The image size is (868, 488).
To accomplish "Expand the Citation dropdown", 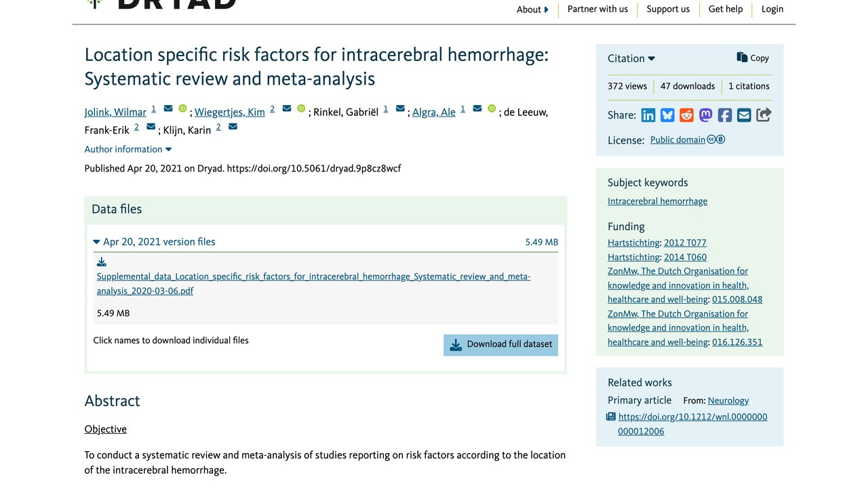I will click(x=631, y=59).
